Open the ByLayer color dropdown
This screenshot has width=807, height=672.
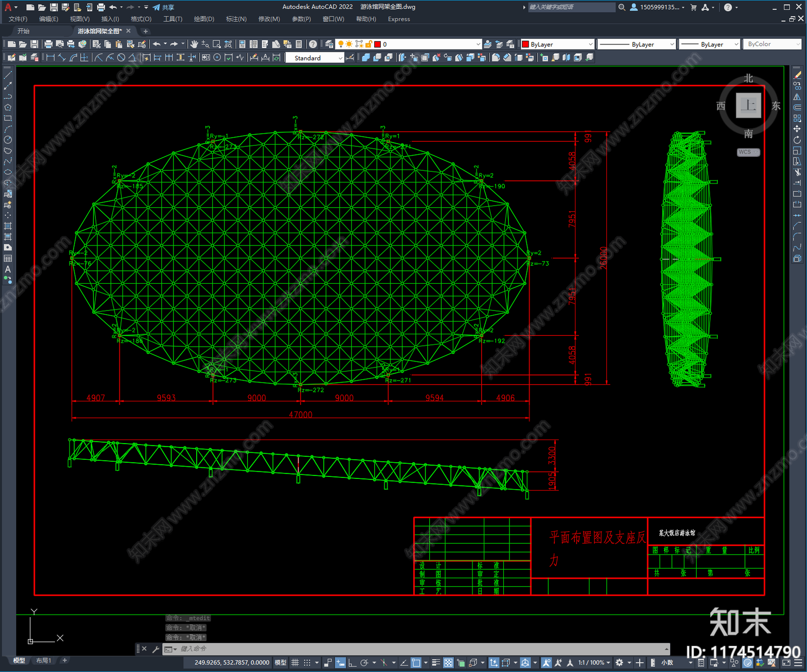click(x=557, y=44)
